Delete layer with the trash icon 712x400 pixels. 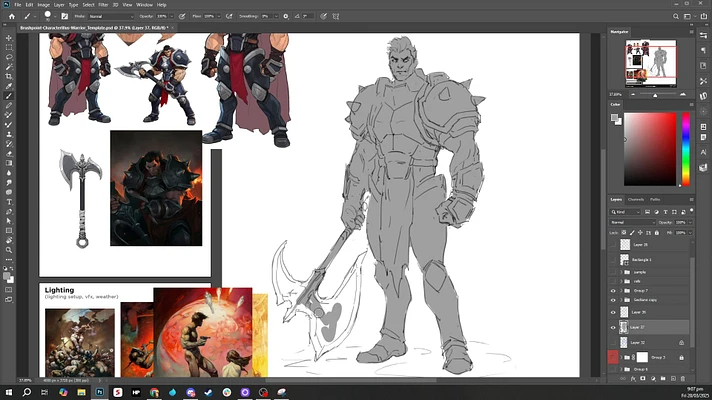(x=682, y=379)
